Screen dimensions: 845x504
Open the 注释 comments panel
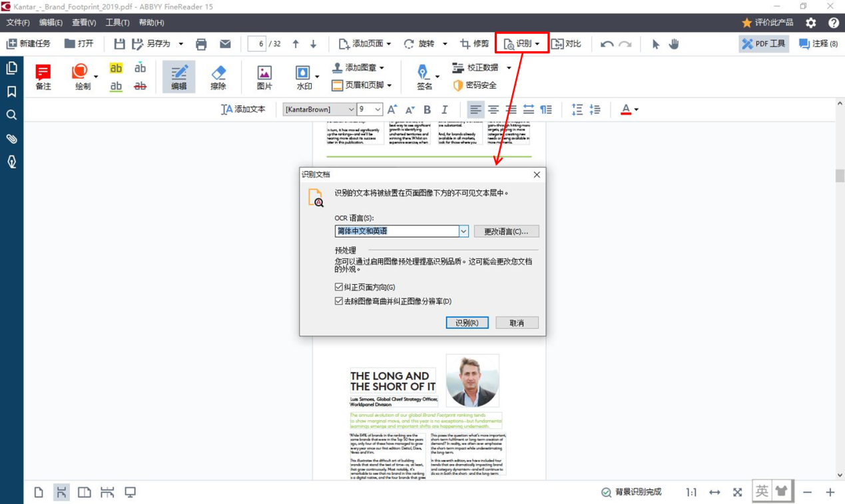click(x=818, y=44)
